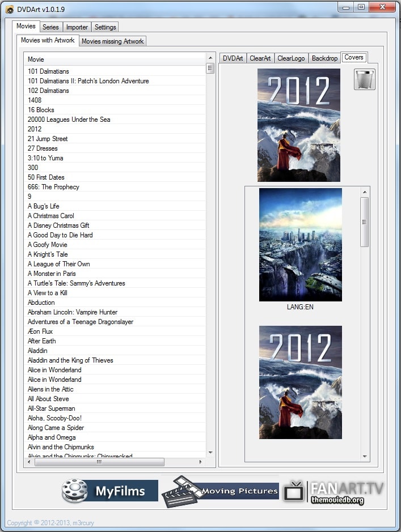Switch to Movies missing Artwork tab
This screenshot has height=532, width=401.
tap(113, 41)
